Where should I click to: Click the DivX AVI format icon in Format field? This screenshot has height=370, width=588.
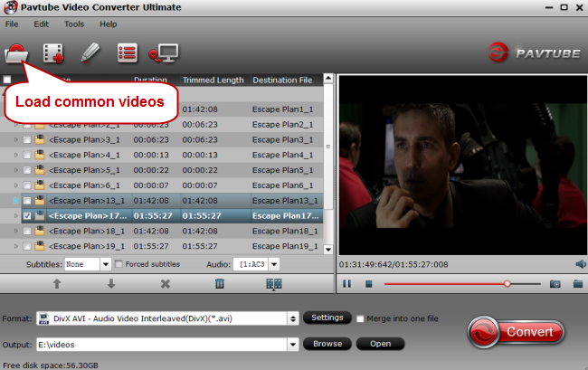point(44,318)
